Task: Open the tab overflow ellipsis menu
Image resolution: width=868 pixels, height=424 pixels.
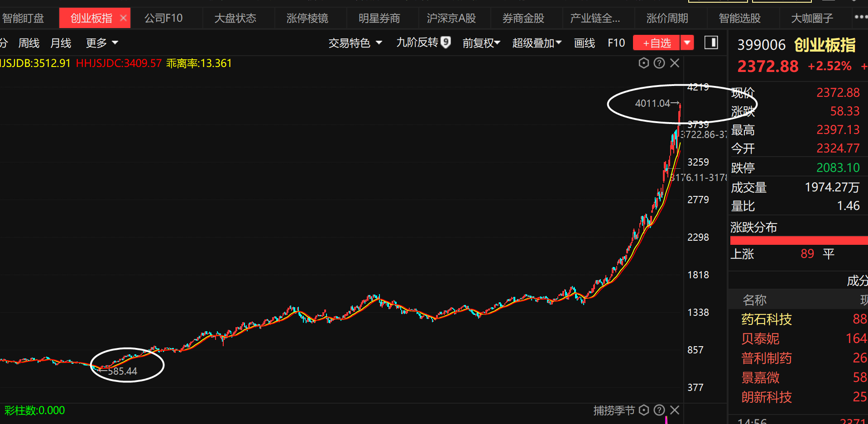Action: 860,17
